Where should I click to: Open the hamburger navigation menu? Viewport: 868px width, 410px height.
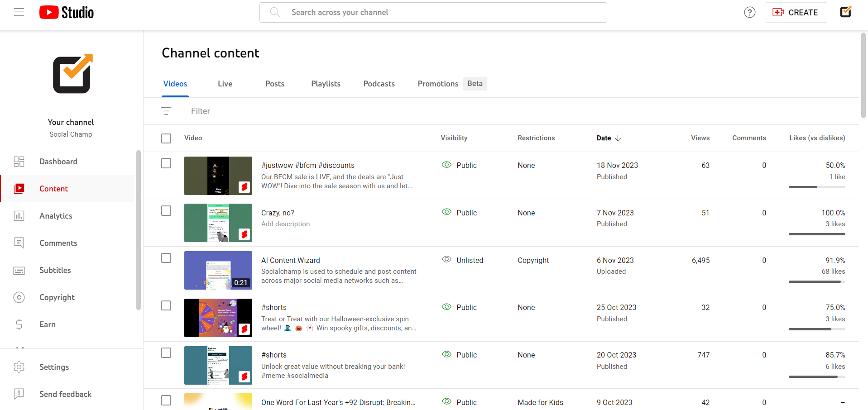pyautogui.click(x=19, y=12)
